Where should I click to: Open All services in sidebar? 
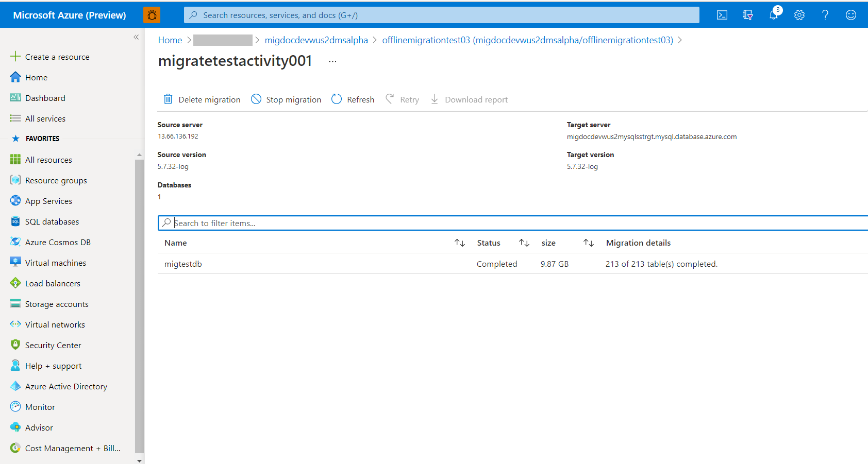point(45,118)
